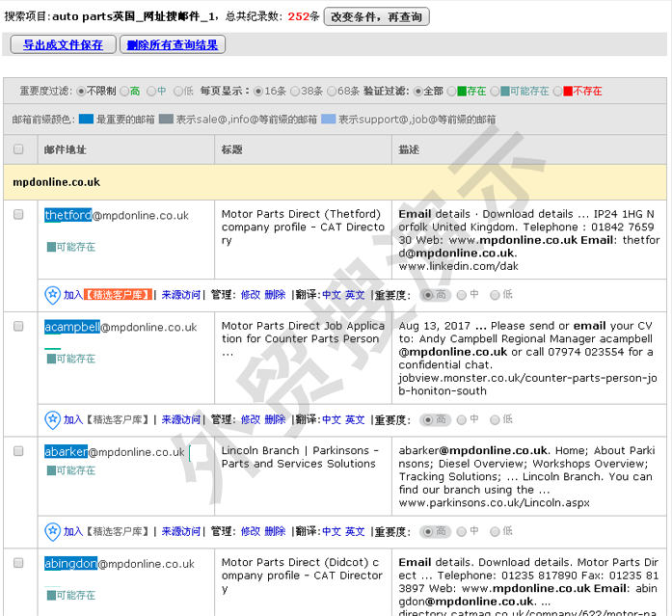Tick checkbox for thetford@mpdonline.co.uk row
Viewport: 672px width, 616px height.
coord(18,214)
